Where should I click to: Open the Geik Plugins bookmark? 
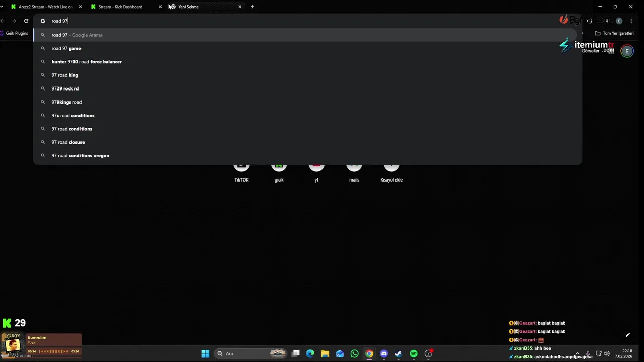pos(15,33)
